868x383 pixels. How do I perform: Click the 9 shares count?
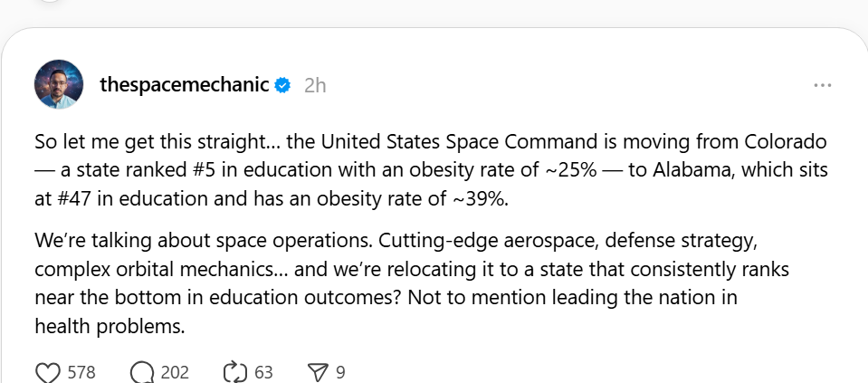[x=340, y=372]
